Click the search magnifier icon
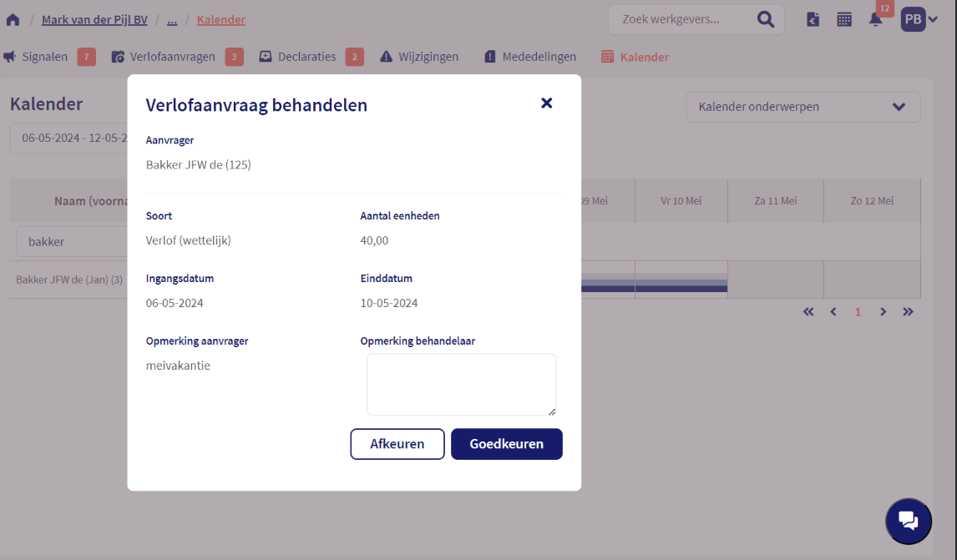Screen dimensions: 957x560 [x=765, y=19]
